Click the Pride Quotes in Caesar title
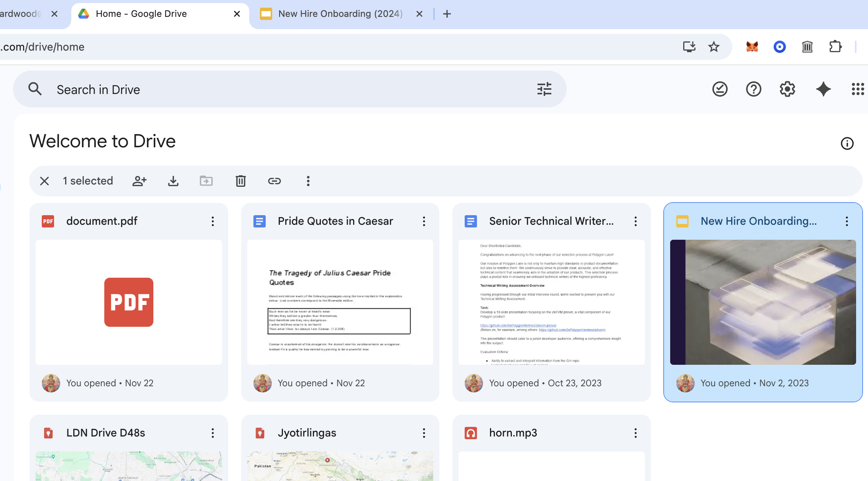 335,221
